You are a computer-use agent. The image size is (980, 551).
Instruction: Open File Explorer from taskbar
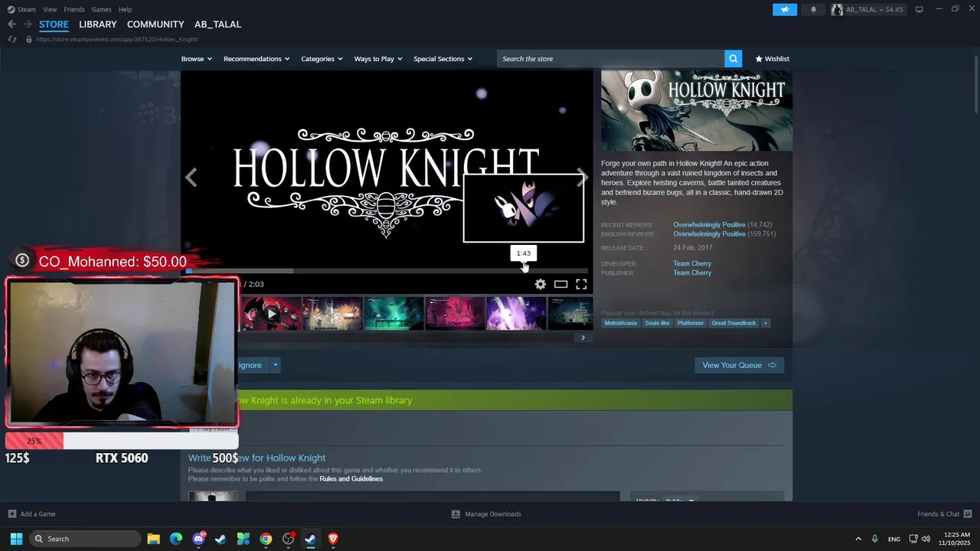(153, 539)
